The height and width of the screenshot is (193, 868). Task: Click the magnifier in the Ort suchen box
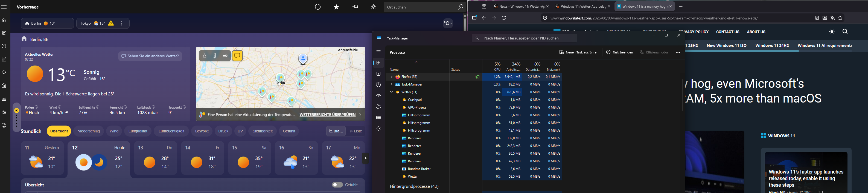click(x=460, y=7)
